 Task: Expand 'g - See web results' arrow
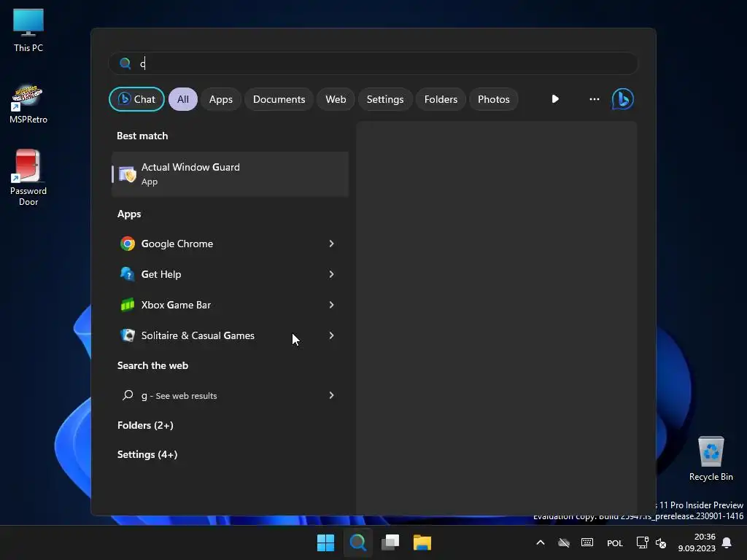click(x=332, y=395)
